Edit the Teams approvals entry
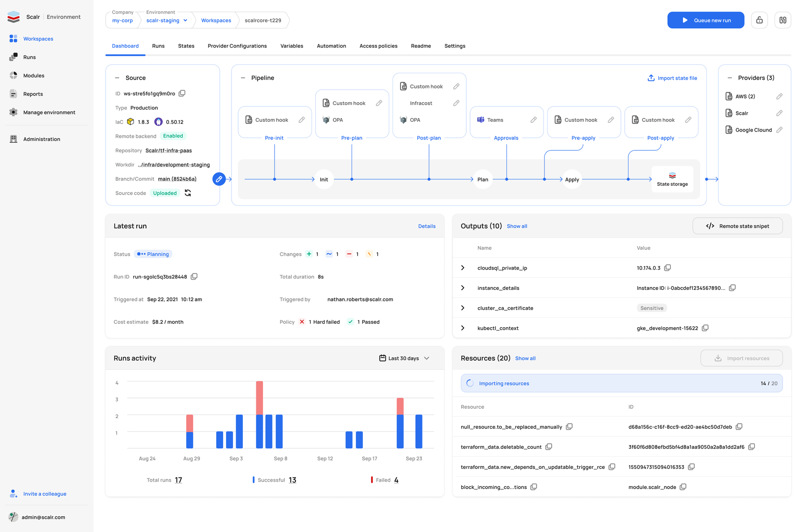 coord(533,120)
